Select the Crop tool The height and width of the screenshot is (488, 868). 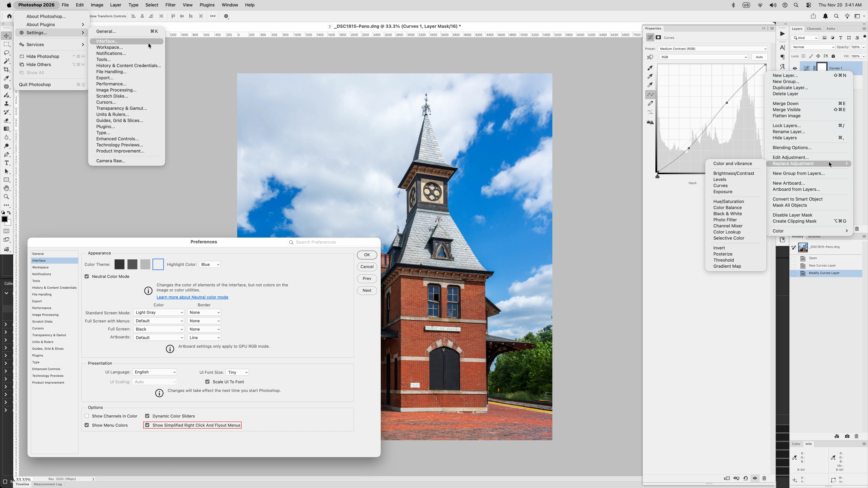[6, 70]
